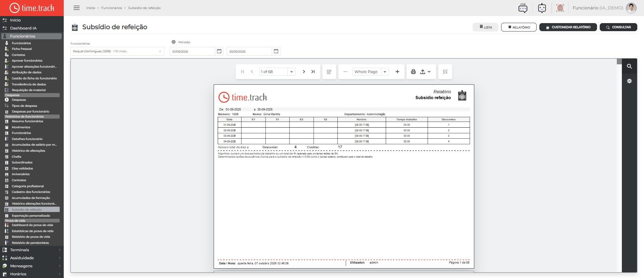Switch to the LISTA view
644x278 pixels.
(x=485, y=27)
